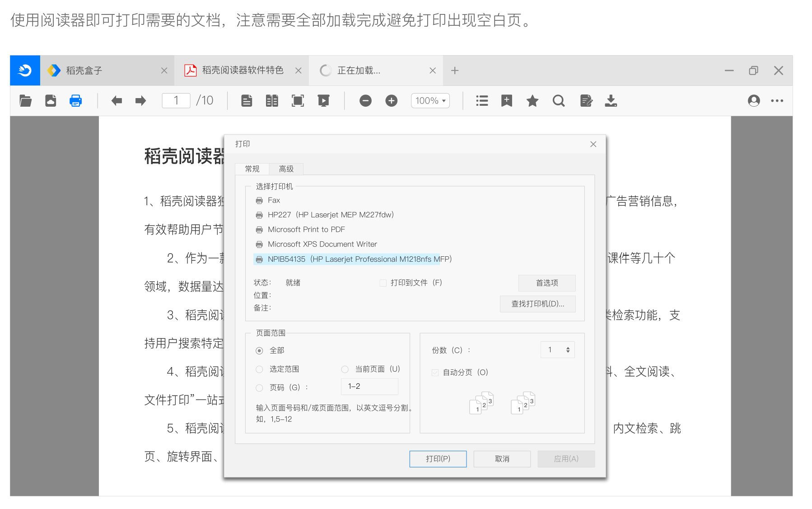The width and height of the screenshot is (812, 509).
Task: Zoom in with the plus icon
Action: [391, 100]
